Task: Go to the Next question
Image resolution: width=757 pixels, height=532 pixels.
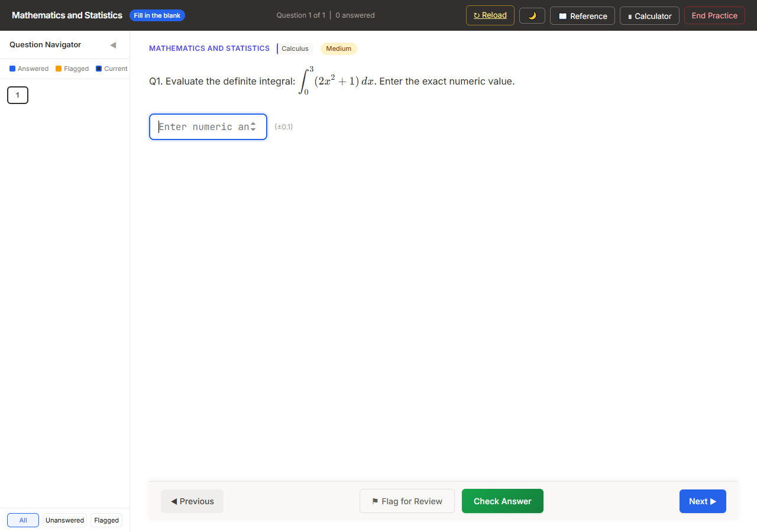Action: tap(703, 501)
